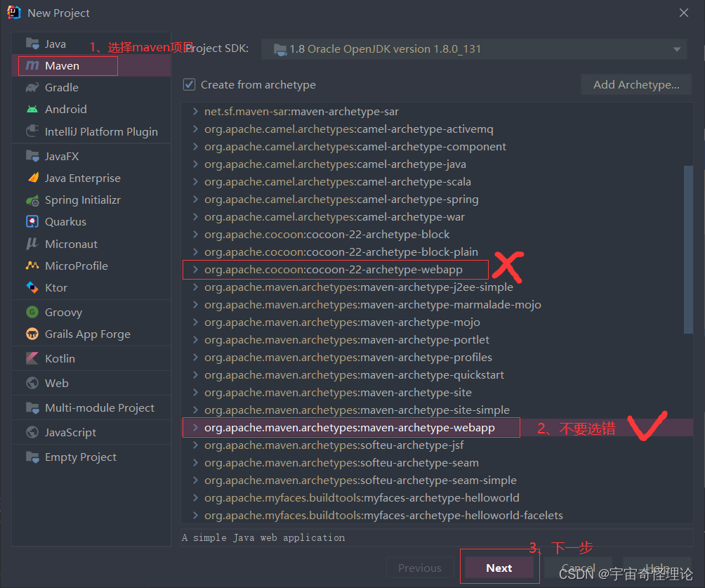Click the Ktor diamond icon
The width and height of the screenshot is (705, 588).
click(x=32, y=287)
